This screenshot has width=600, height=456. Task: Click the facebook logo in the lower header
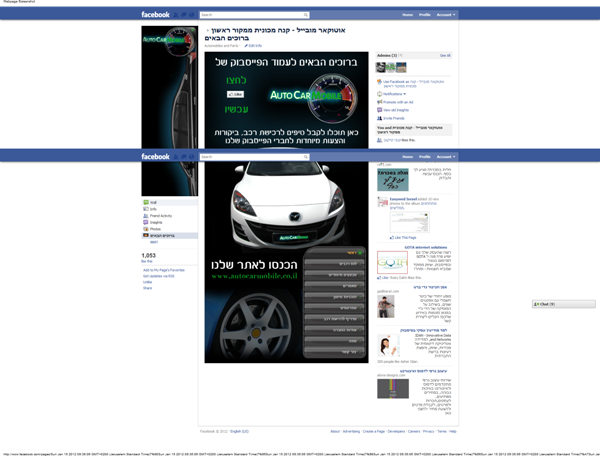(x=155, y=156)
